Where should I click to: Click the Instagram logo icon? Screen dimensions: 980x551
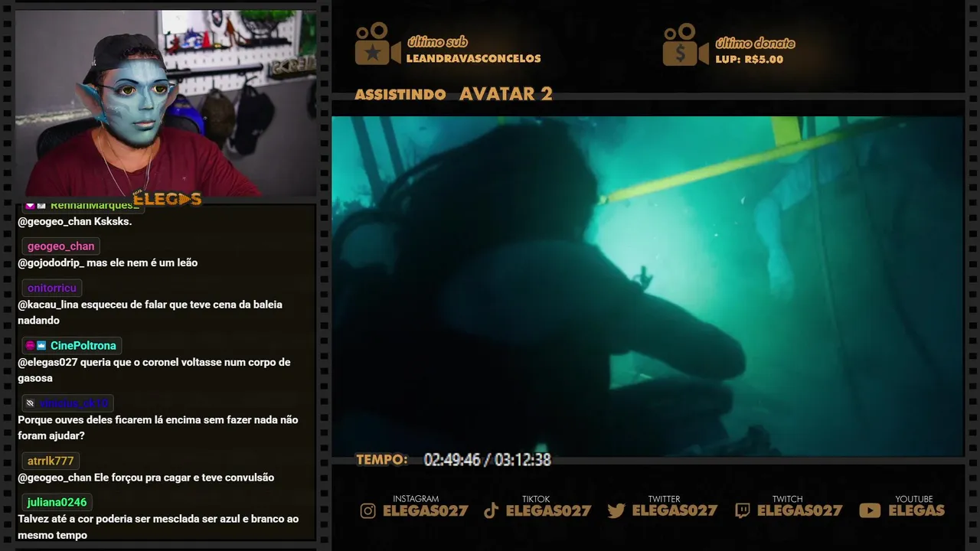pyautogui.click(x=368, y=511)
